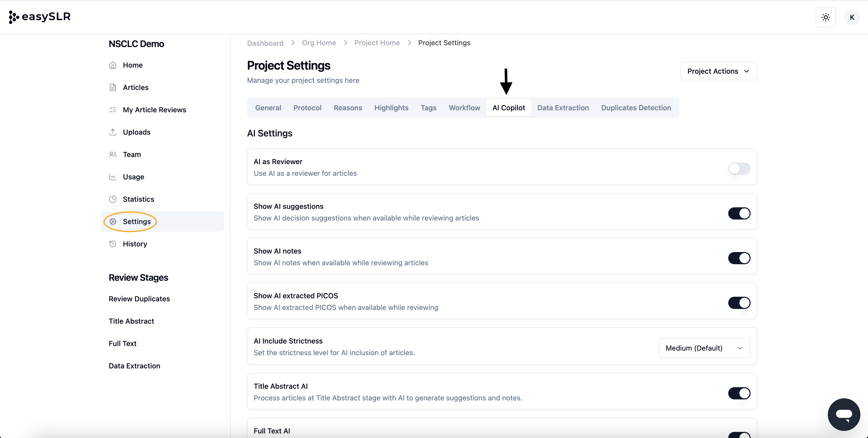
Task: Click the Home house icon in sidebar
Action: click(x=113, y=65)
